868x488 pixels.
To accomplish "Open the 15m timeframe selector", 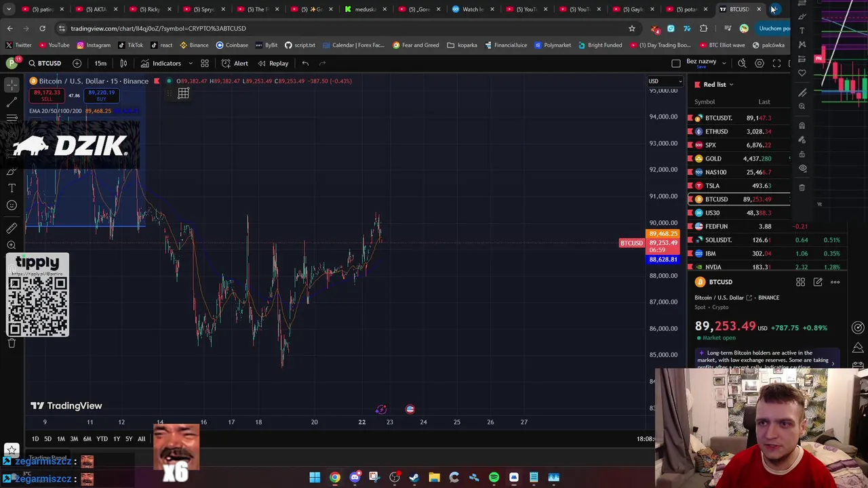I will (100, 63).
